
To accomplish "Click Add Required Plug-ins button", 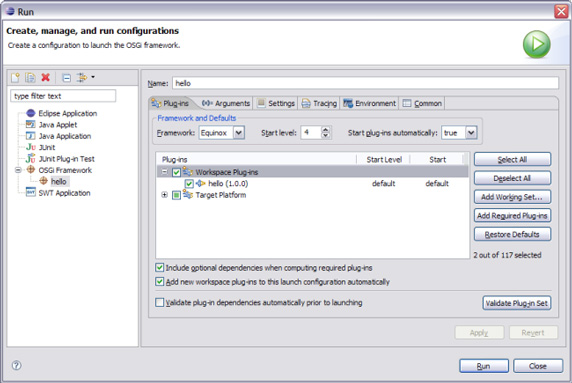I will coord(512,216).
